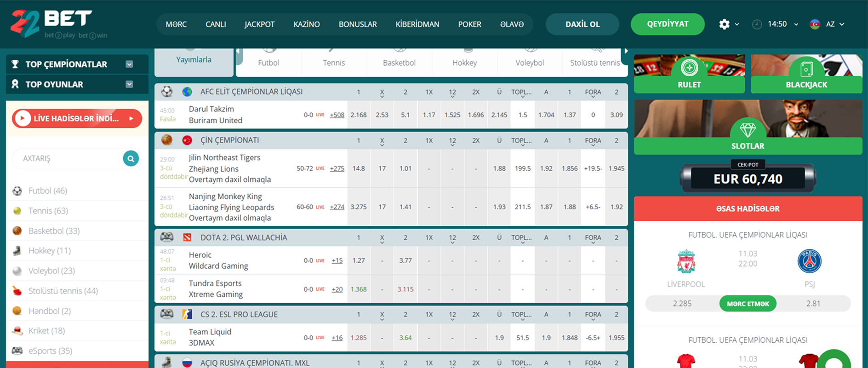Select Stolüstü tennis paddle sidebar icon
The image size is (868, 368).
(x=17, y=291)
